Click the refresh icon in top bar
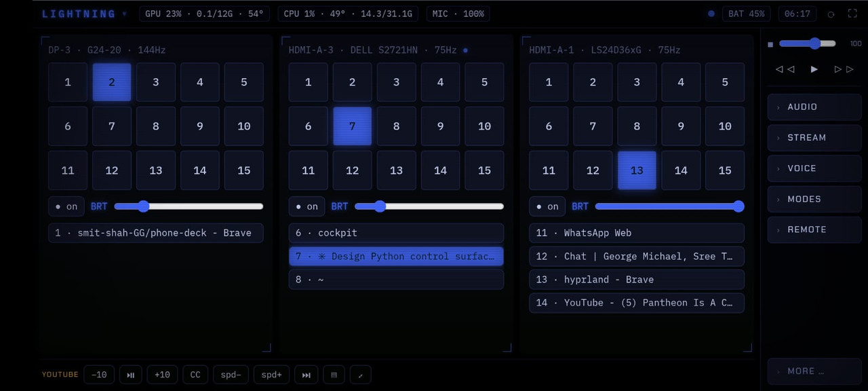Screen dimensions: 868x391 point(831,14)
